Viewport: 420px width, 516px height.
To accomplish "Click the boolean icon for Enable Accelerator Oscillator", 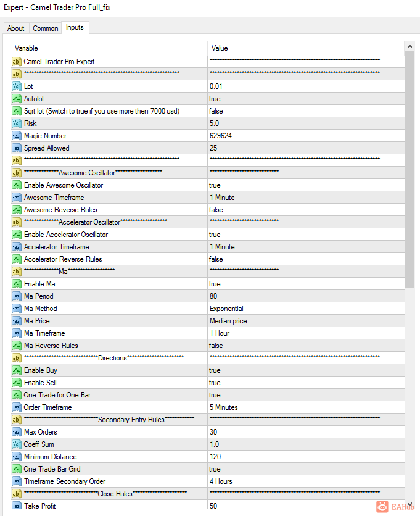I will (x=17, y=235).
